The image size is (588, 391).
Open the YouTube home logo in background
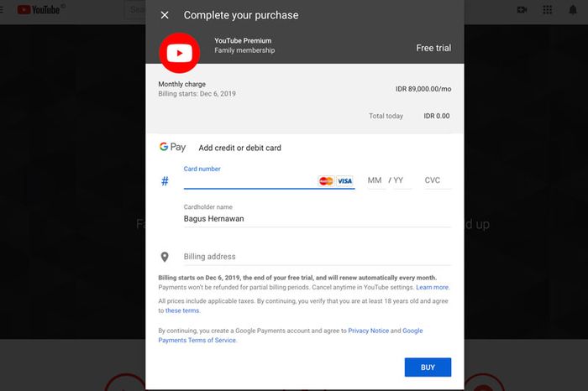point(39,10)
